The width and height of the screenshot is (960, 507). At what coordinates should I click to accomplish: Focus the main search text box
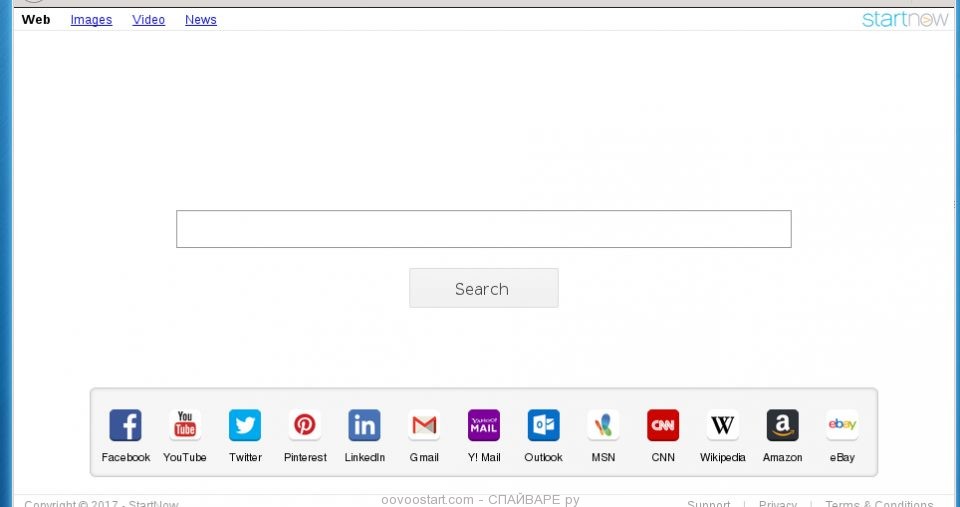483,229
